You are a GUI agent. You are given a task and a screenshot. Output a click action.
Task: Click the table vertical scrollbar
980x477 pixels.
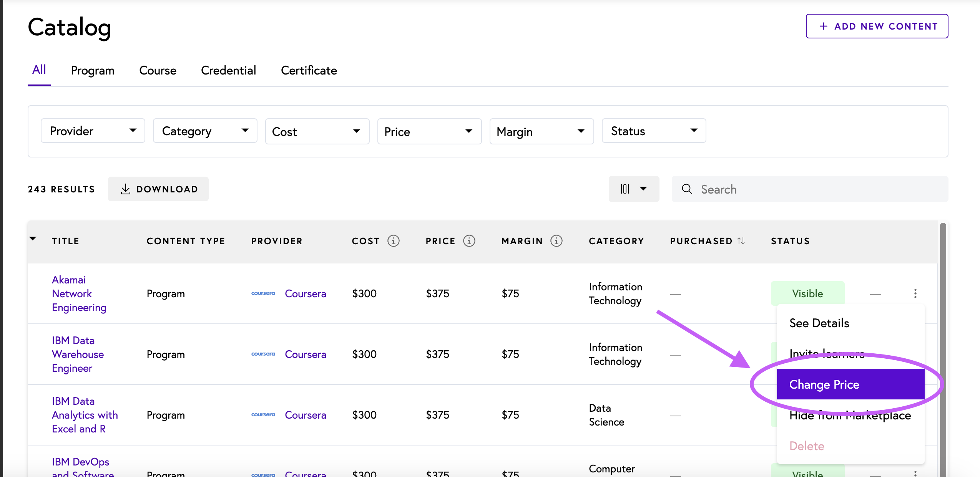pyautogui.click(x=943, y=349)
